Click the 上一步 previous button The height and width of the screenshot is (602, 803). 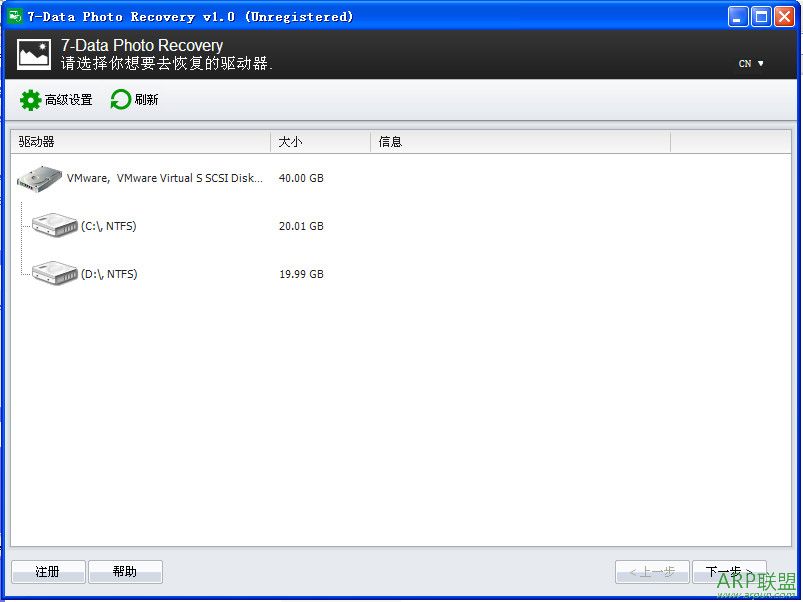(652, 572)
